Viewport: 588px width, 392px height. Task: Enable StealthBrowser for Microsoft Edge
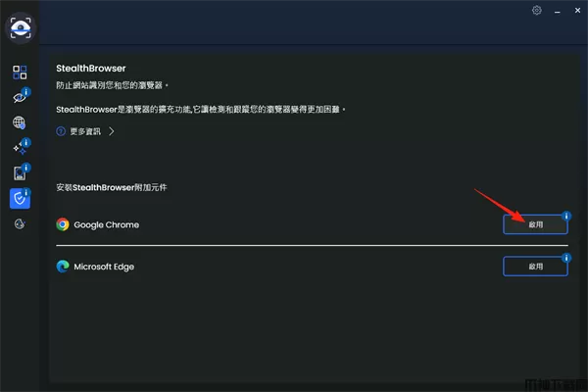[x=535, y=267]
